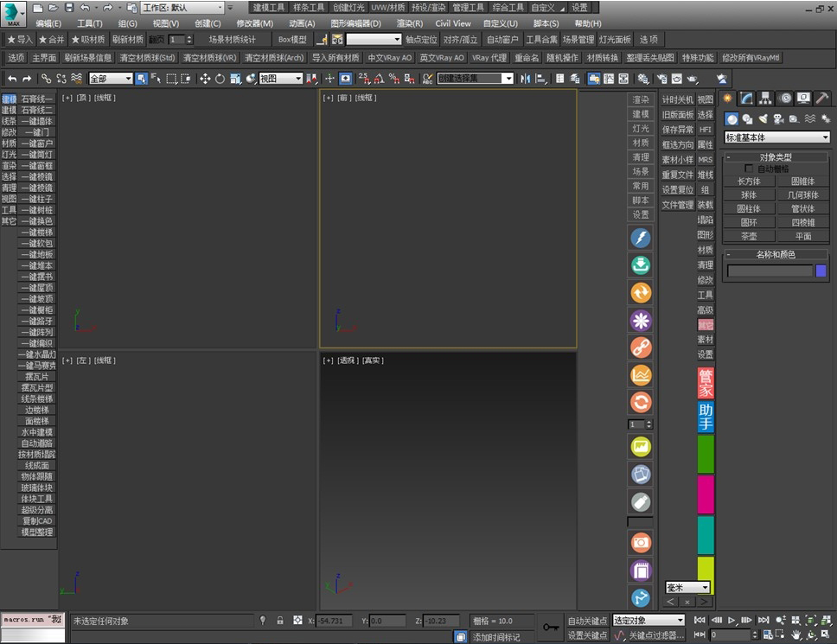Click the 茶壶 object button
This screenshot has height=644, width=837.
click(749, 236)
